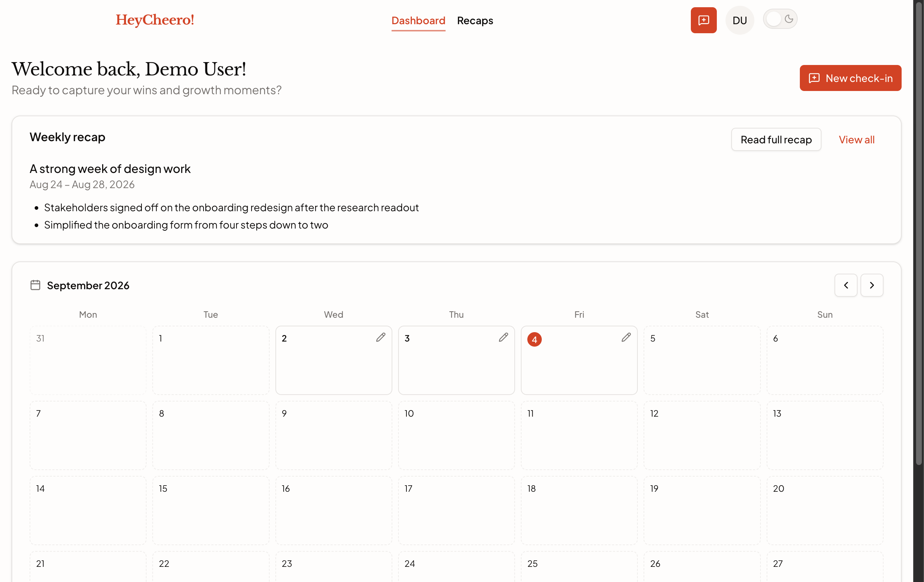Select calendar day 15
Viewport: 924px width, 582px height.
click(x=211, y=511)
